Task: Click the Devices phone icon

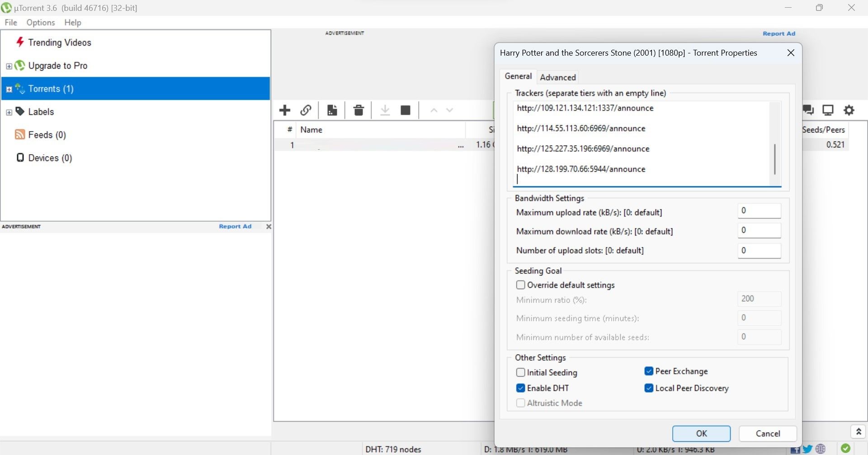Action: coord(20,157)
